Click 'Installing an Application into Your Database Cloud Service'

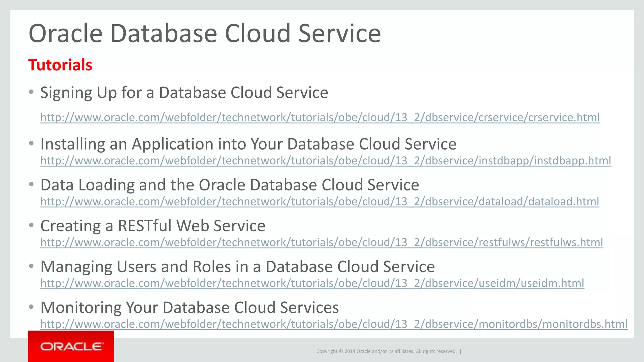click(x=248, y=144)
